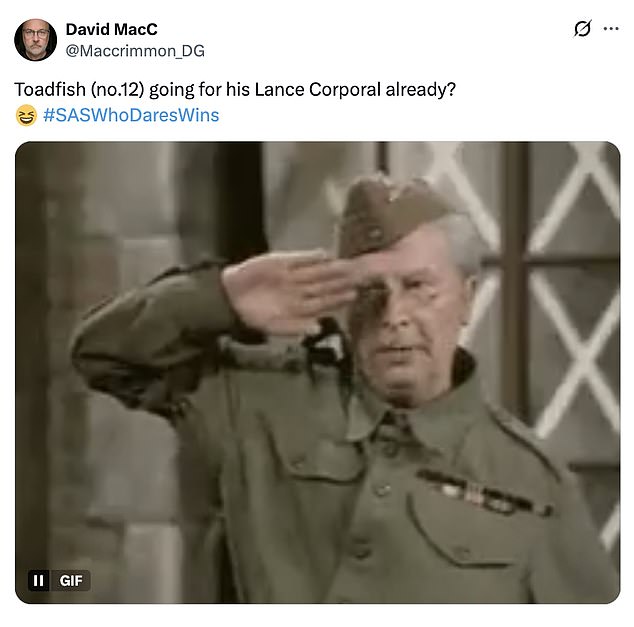Open the saluting soldier GIF image
This screenshot has height=627, width=634.
coord(317,372)
